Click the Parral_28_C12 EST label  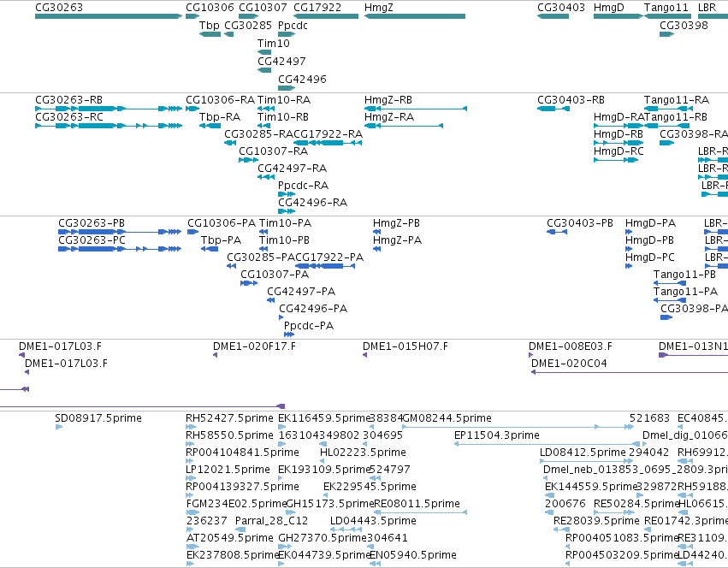(x=271, y=522)
